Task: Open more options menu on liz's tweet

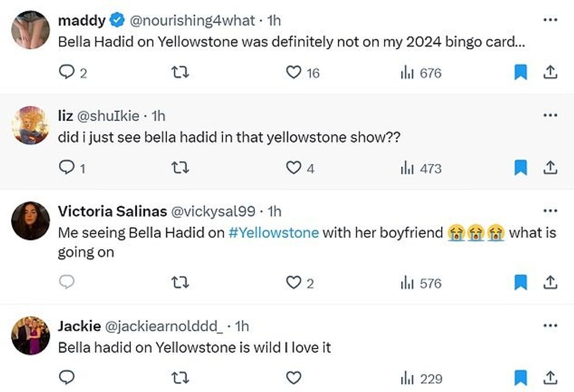Action: 550,115
